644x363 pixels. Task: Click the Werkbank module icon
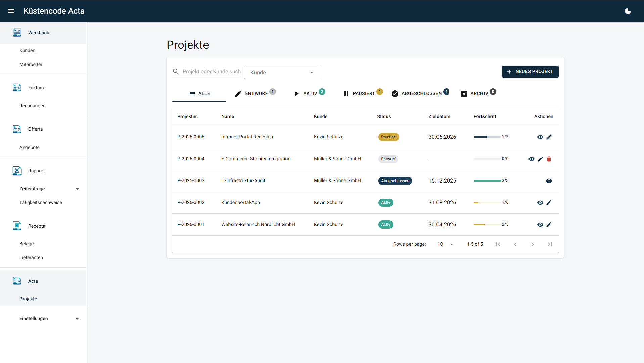pos(17,33)
